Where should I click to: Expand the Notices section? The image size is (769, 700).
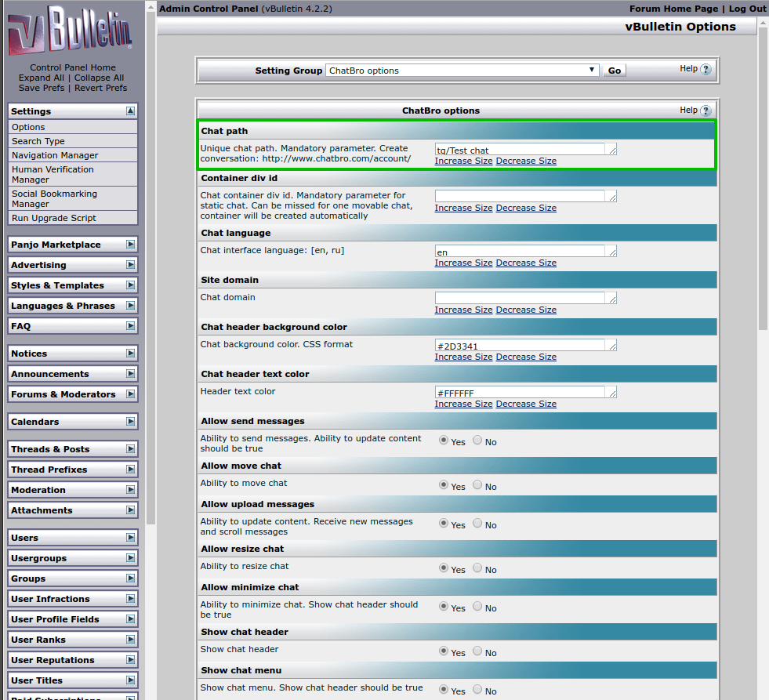(130, 354)
